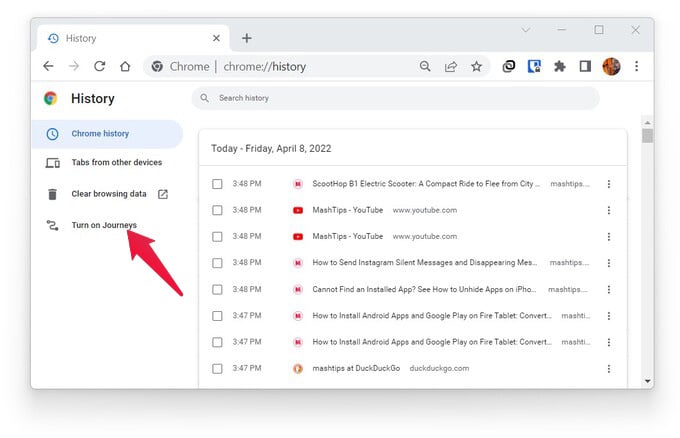Click the favicon of ScootHop B1 entry

tap(298, 184)
